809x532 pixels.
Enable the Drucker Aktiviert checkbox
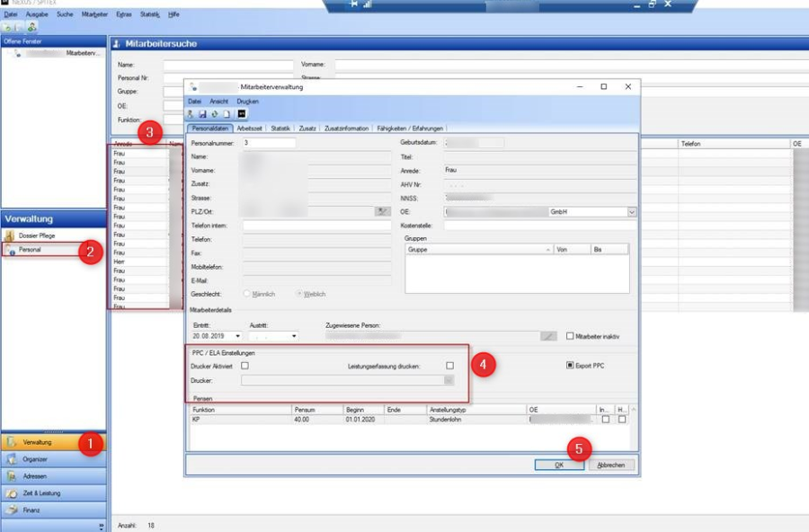pos(244,366)
